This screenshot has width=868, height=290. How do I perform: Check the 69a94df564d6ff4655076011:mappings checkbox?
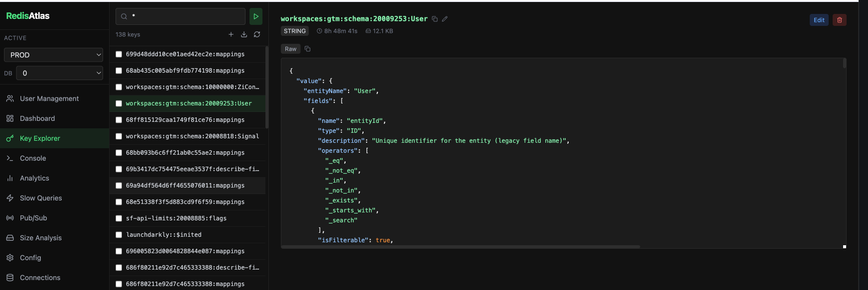(119, 186)
